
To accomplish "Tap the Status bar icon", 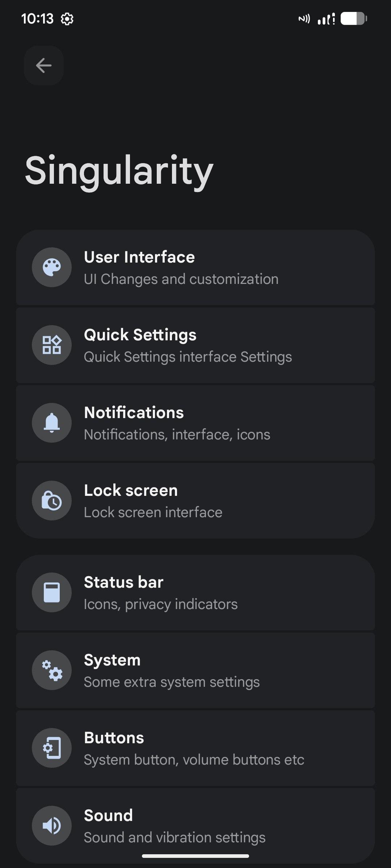I will tap(52, 592).
